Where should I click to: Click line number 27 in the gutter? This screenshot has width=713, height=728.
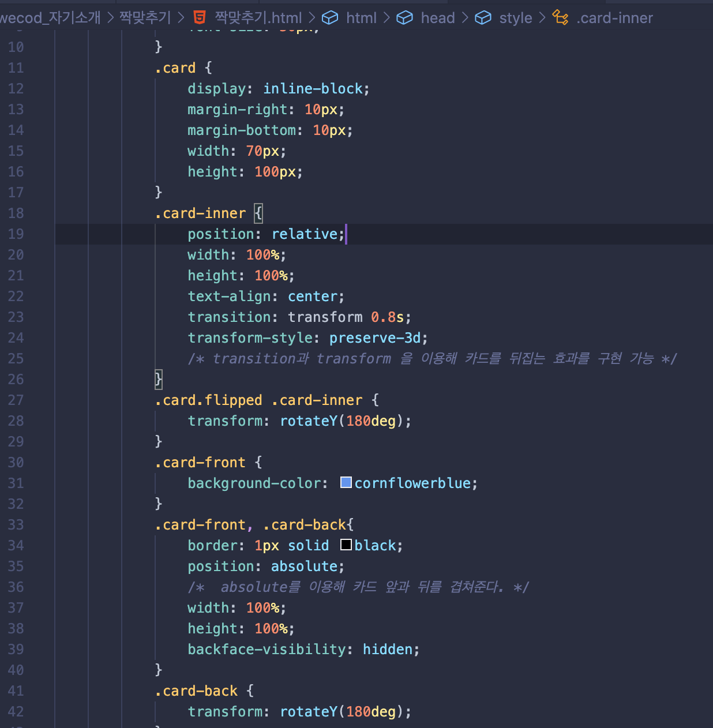[16, 400]
